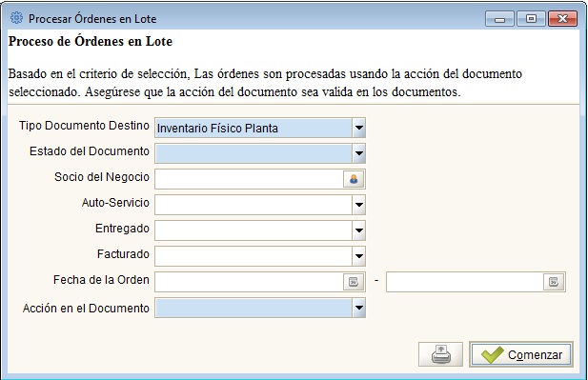Click the gear icon in title bar
The image size is (588, 380).
(x=16, y=18)
